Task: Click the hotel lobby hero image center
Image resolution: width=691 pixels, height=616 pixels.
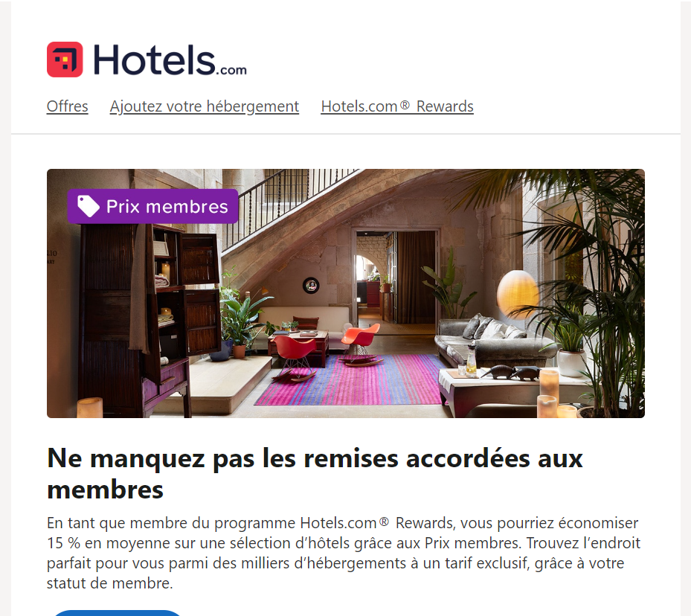Action: 345,293
